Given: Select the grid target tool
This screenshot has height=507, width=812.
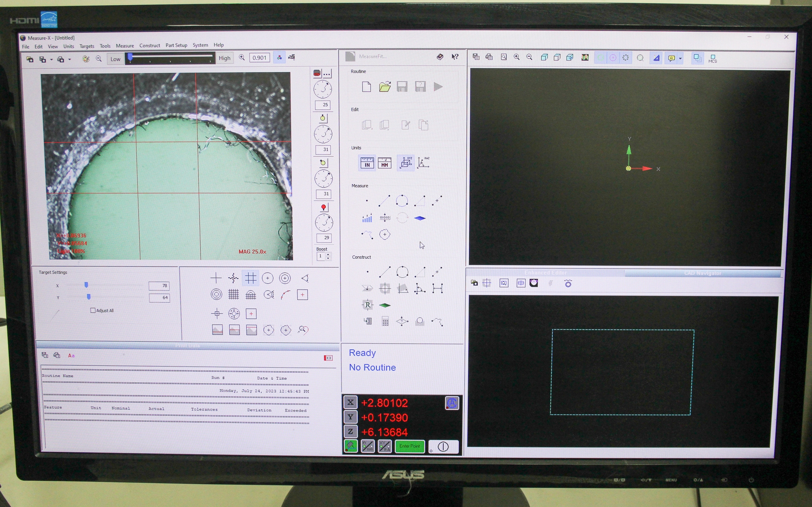Looking at the screenshot, I should point(251,278).
